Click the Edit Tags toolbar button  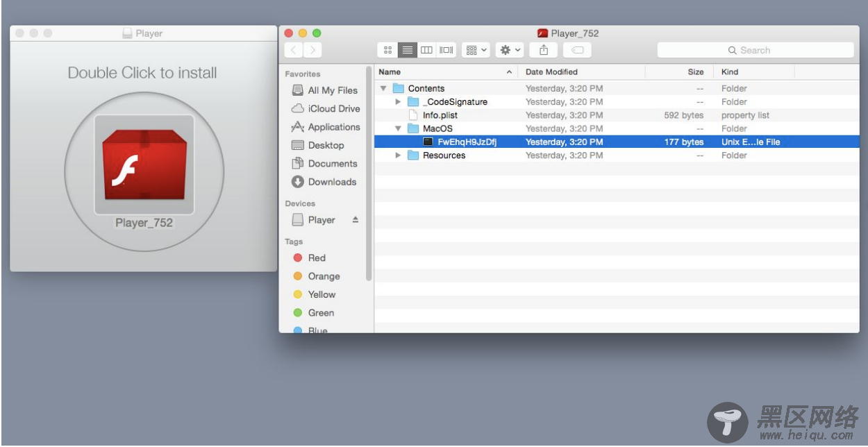[x=577, y=50]
